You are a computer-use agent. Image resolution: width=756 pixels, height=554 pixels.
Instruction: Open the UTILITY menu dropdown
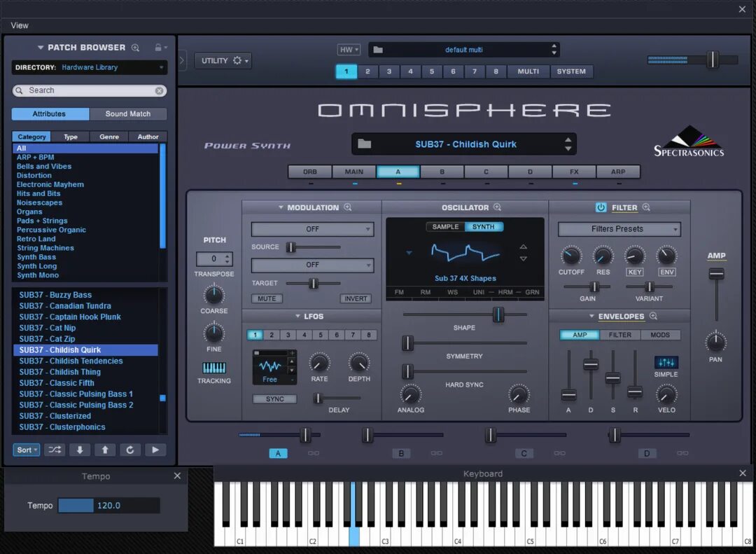pos(223,61)
